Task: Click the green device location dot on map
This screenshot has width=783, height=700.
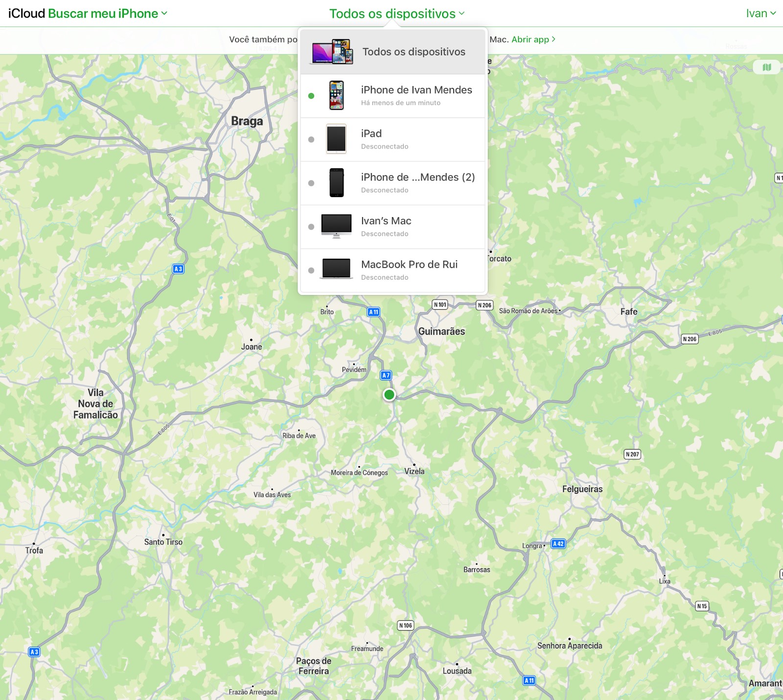Action: point(389,395)
